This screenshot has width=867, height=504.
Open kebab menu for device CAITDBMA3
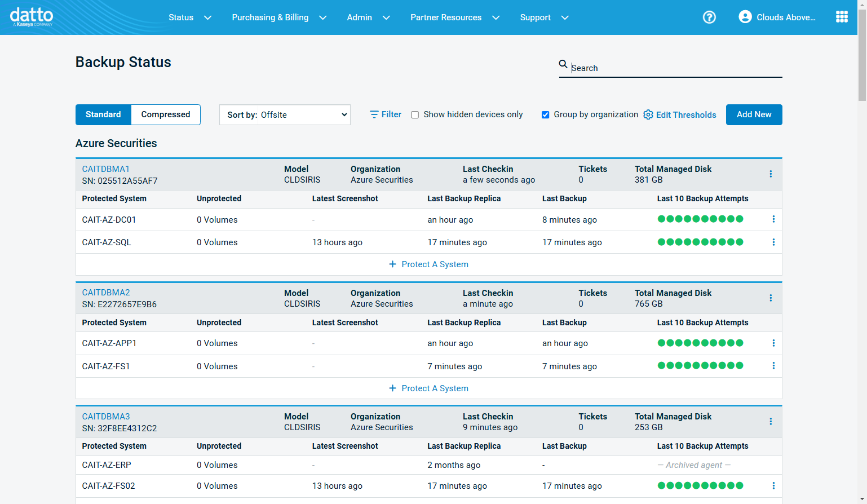point(771,422)
